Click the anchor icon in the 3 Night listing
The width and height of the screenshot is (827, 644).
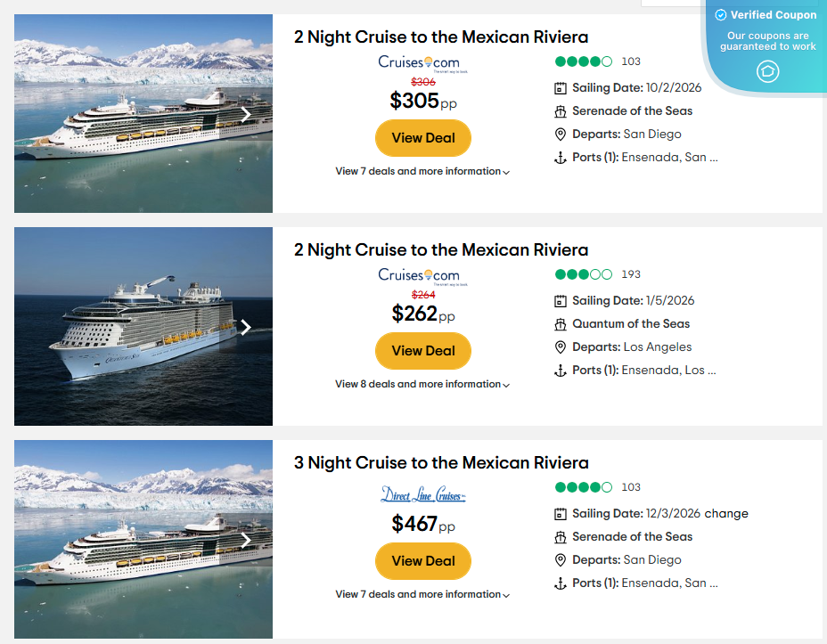(x=561, y=583)
